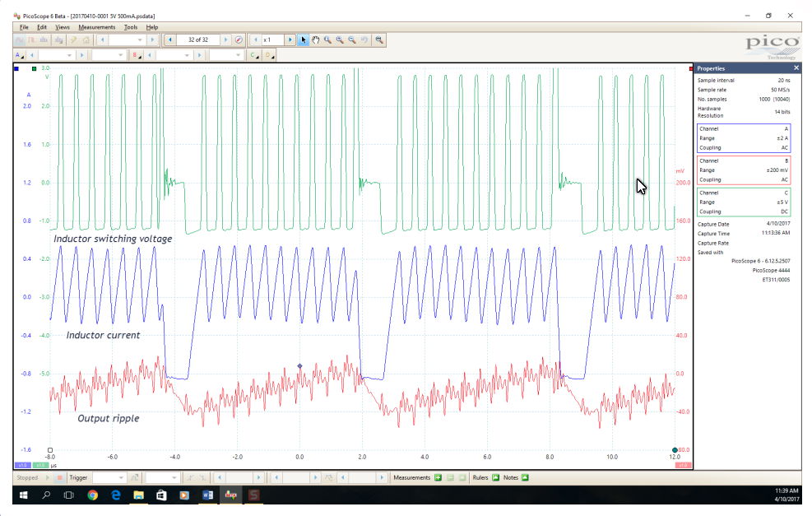Open Word from the taskbar
This screenshot has height=516, width=812.
pos(207,495)
